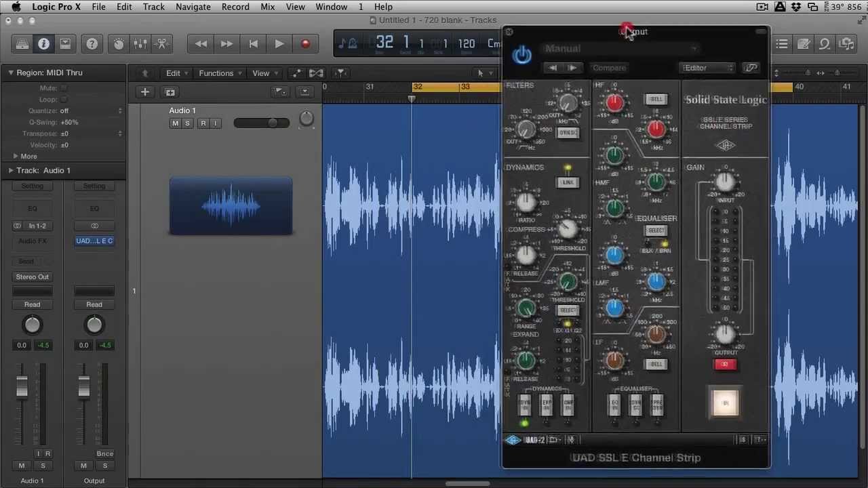Click the UAD...L E C plugin slot
Viewport: 868px width, 488px height.
[x=94, y=241]
